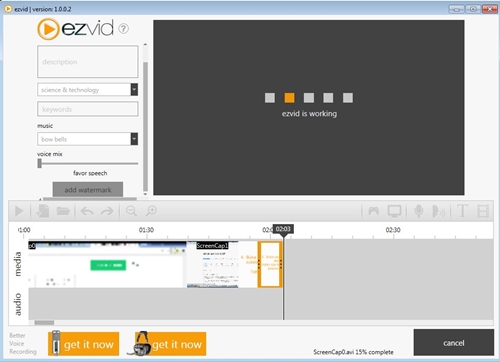Open the load project folder icon

63,211
